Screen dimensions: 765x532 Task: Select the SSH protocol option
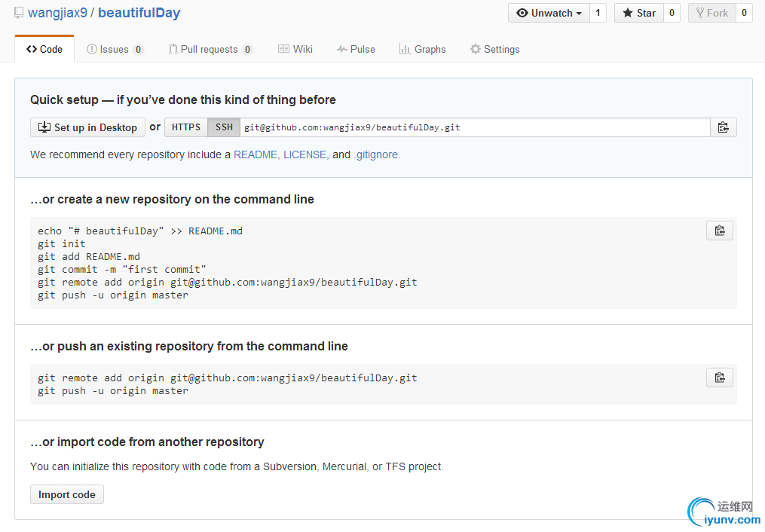click(x=224, y=127)
